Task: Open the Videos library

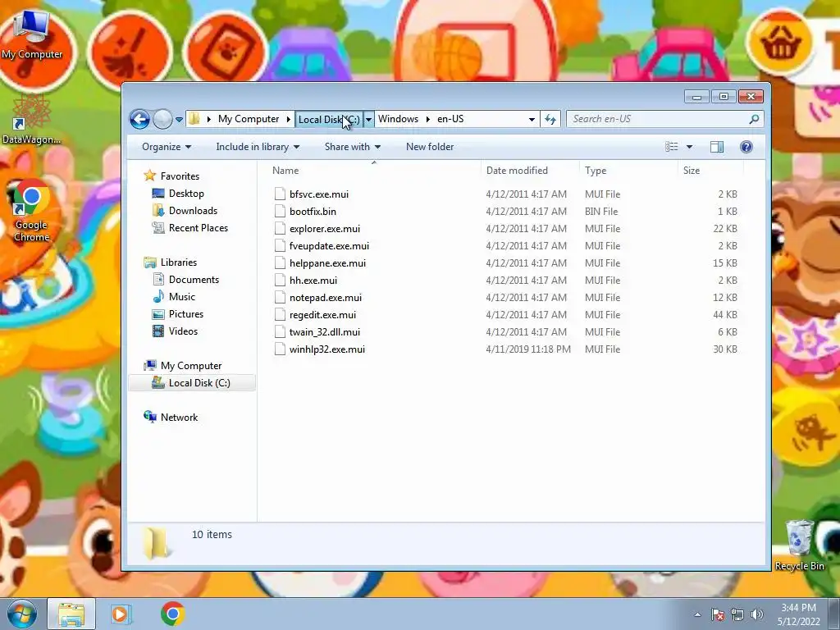Action: pos(183,331)
